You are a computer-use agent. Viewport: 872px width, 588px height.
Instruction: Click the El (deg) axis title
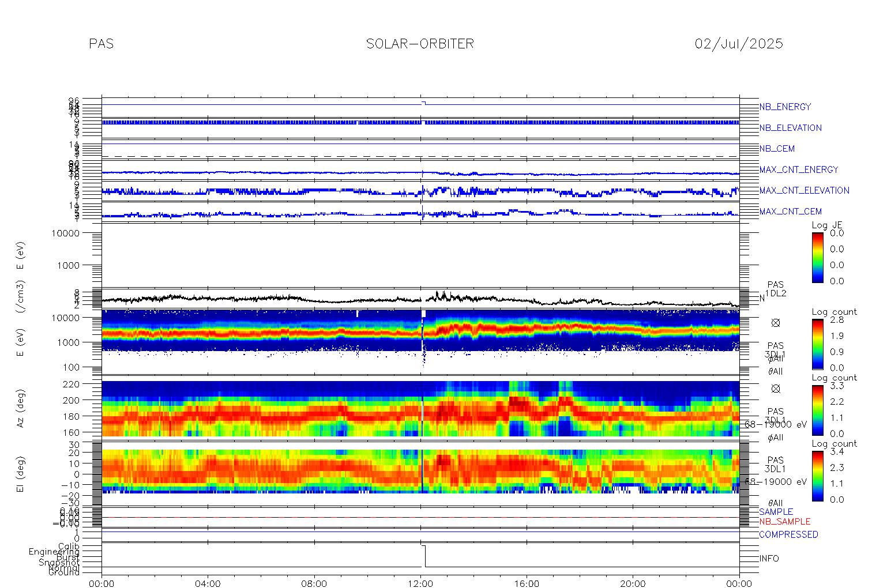20,474
